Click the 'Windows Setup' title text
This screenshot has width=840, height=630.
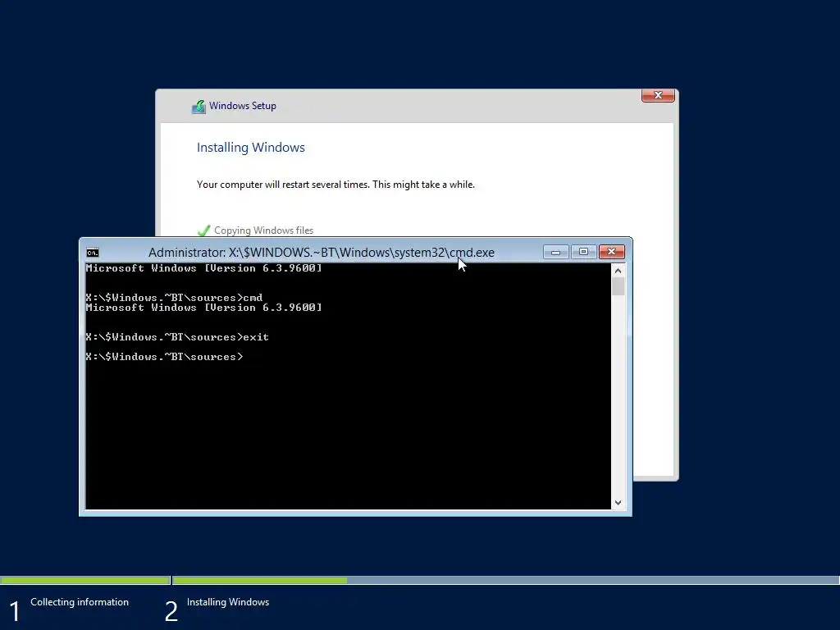tap(243, 106)
